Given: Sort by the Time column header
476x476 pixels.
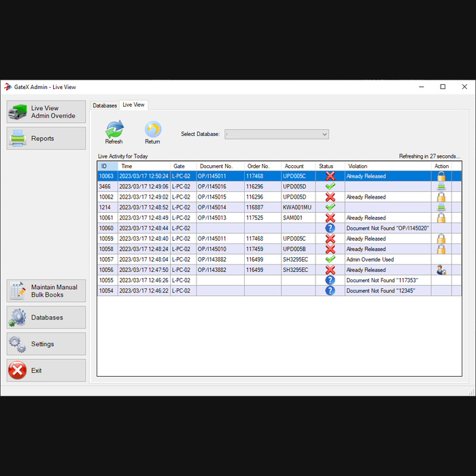Looking at the screenshot, I should (x=144, y=166).
